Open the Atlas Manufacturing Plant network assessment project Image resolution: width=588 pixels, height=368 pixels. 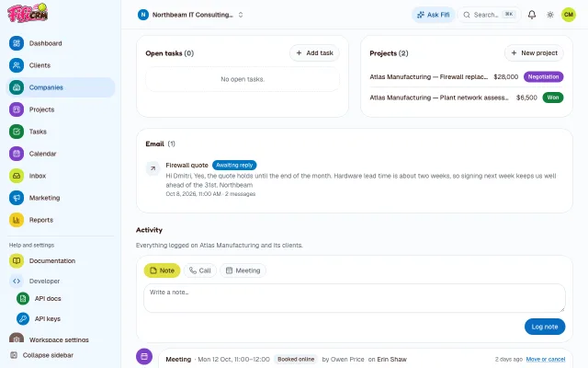coord(439,98)
